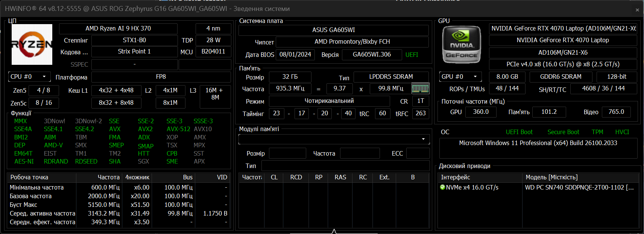Click the CR value 1T
The width and height of the screenshot is (644, 234).
coord(421,101)
